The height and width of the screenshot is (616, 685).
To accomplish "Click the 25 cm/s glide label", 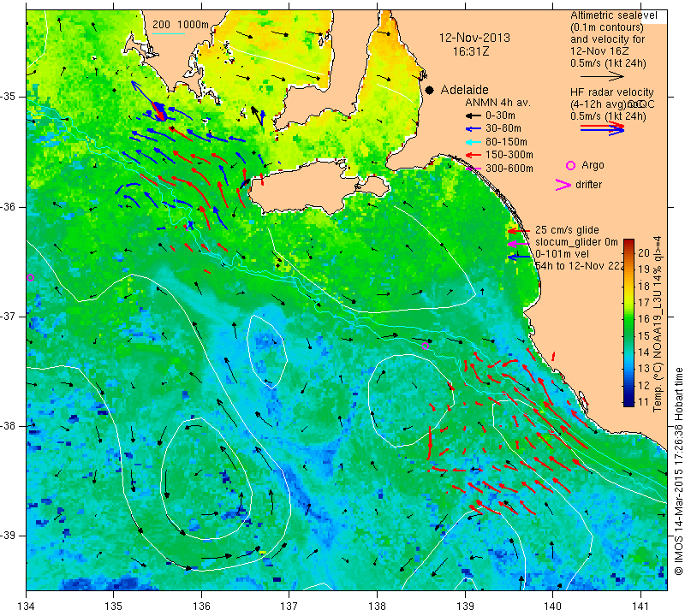I will tap(567, 229).
